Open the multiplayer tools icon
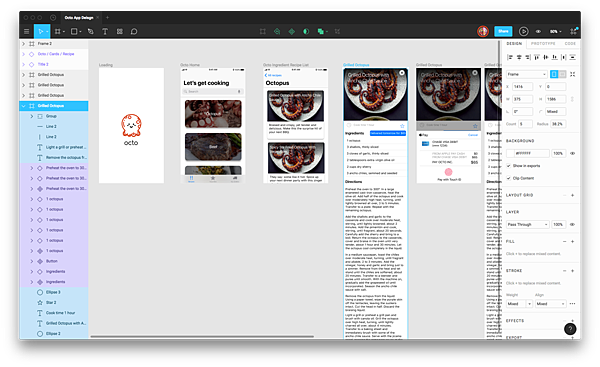 pos(574,31)
